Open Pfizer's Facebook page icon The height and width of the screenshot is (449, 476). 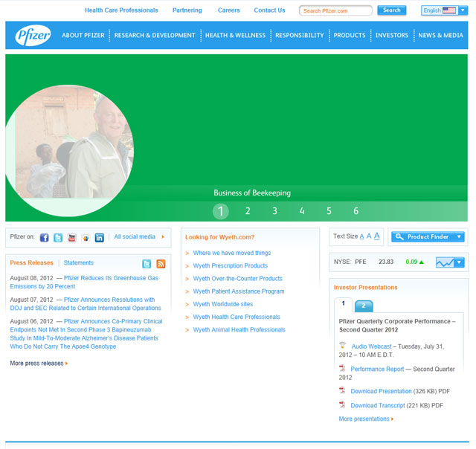[x=45, y=238]
